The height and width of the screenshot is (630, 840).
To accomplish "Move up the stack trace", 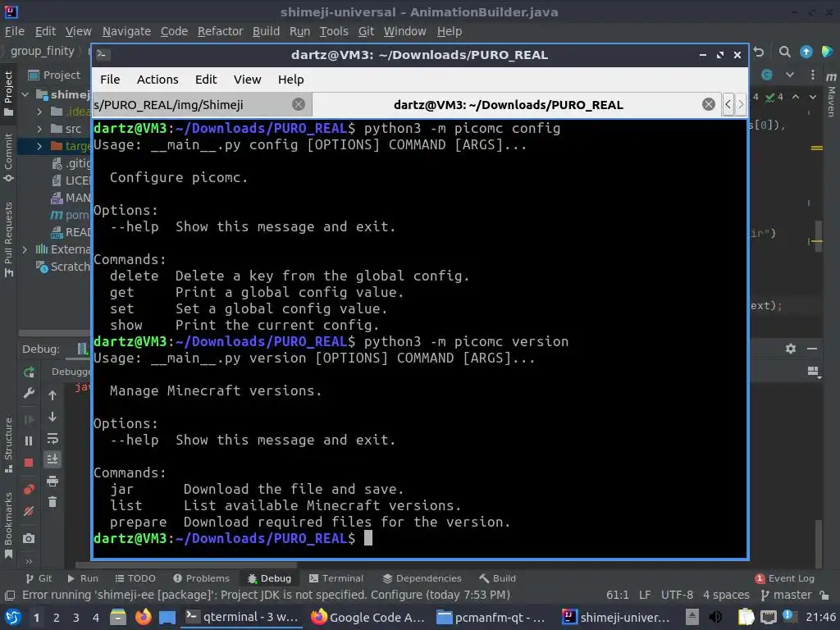I will pyautogui.click(x=52, y=395).
